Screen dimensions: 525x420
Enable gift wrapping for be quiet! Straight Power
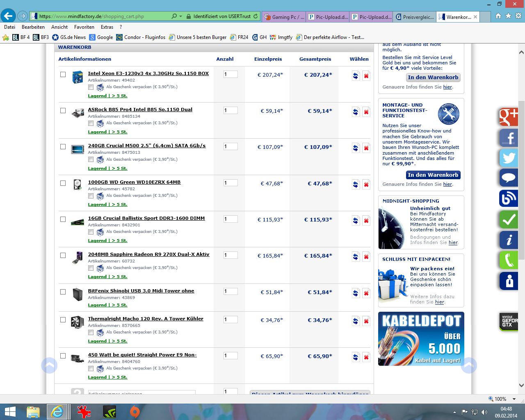(x=91, y=368)
